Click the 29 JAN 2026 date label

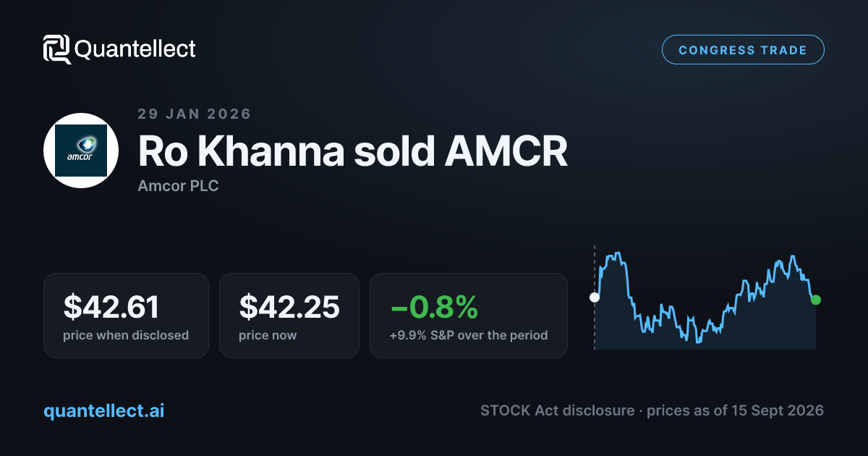[195, 114]
